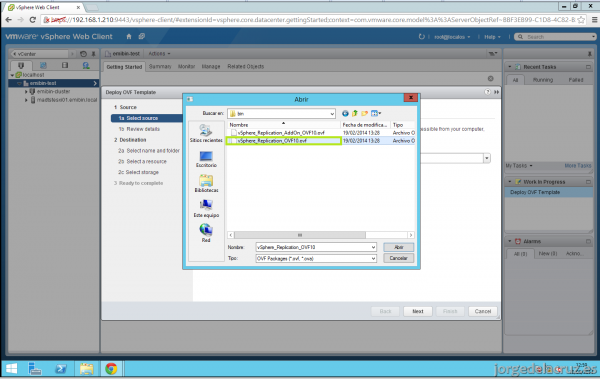Image resolution: width=600 pixels, height=379 pixels.
Task: Switch to Hosts and Clusters inventory tab
Action: (21, 65)
